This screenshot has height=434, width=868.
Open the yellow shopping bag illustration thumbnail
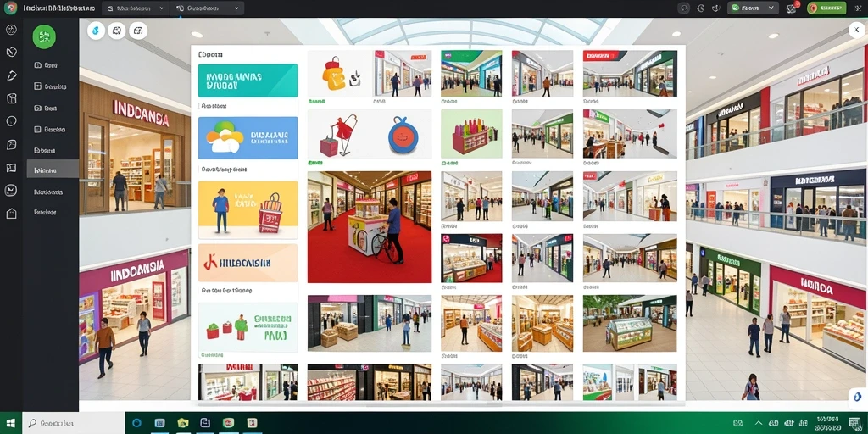coord(340,74)
